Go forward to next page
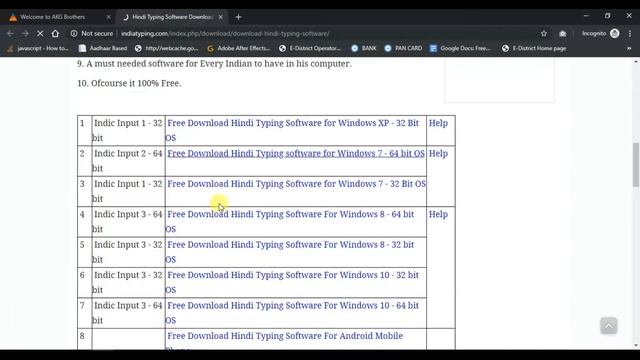 [25, 33]
